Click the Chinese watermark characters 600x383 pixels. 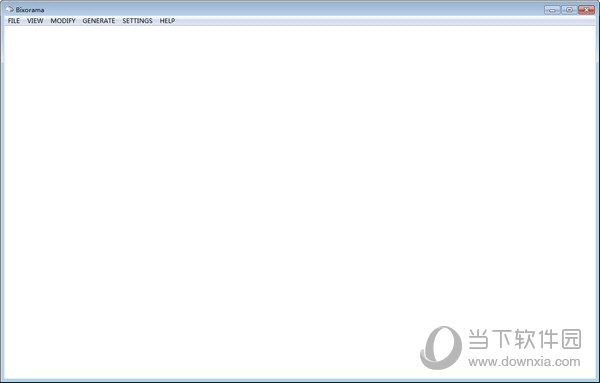tap(525, 339)
